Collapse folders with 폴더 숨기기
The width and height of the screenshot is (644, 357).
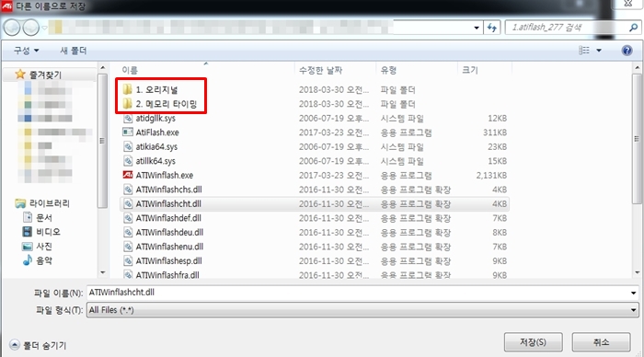point(38,345)
